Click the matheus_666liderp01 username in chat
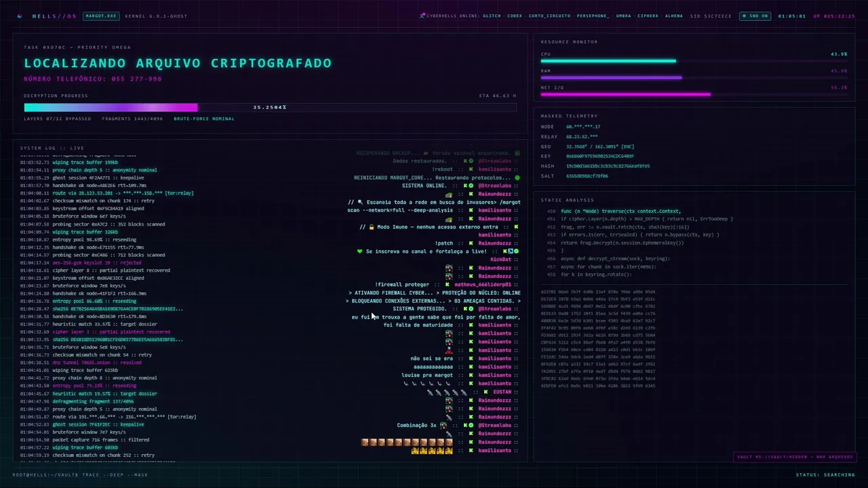 click(x=482, y=285)
